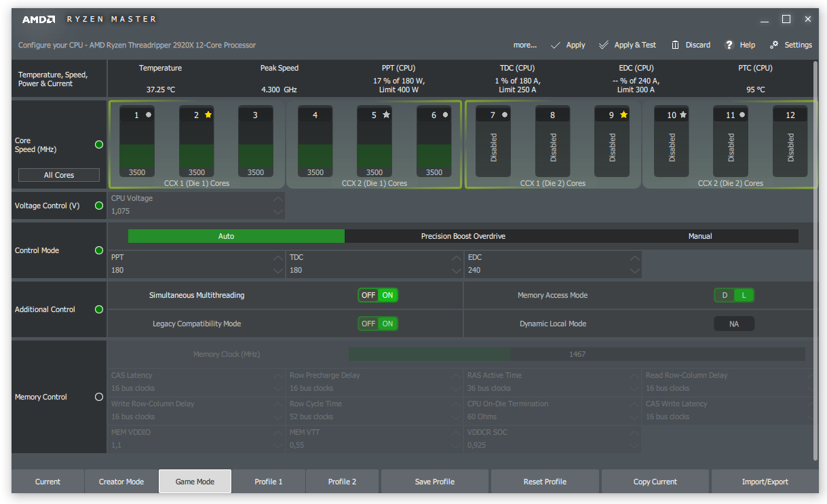The image size is (827, 504).
Task: Click the dot marker on core 1
Action: pos(149,115)
